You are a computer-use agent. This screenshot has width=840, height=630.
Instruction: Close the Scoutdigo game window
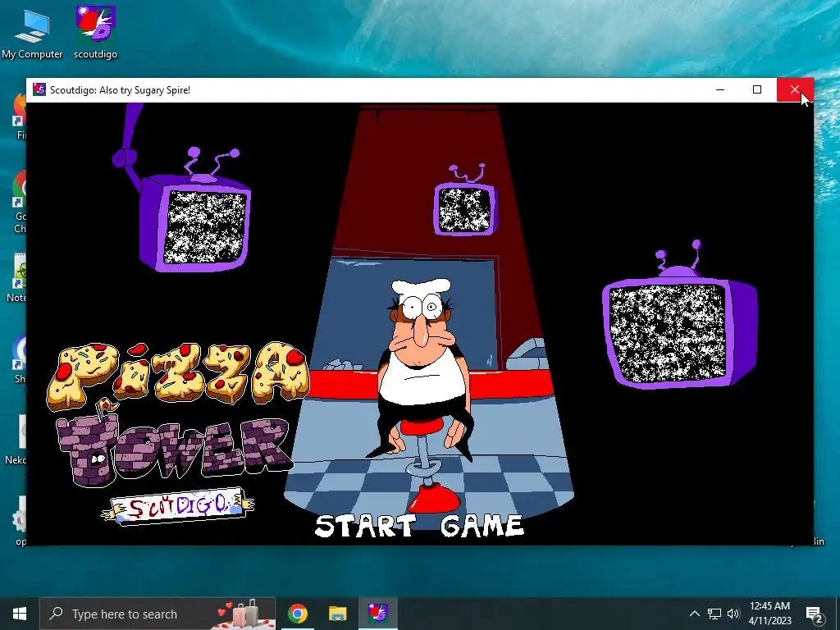click(794, 89)
